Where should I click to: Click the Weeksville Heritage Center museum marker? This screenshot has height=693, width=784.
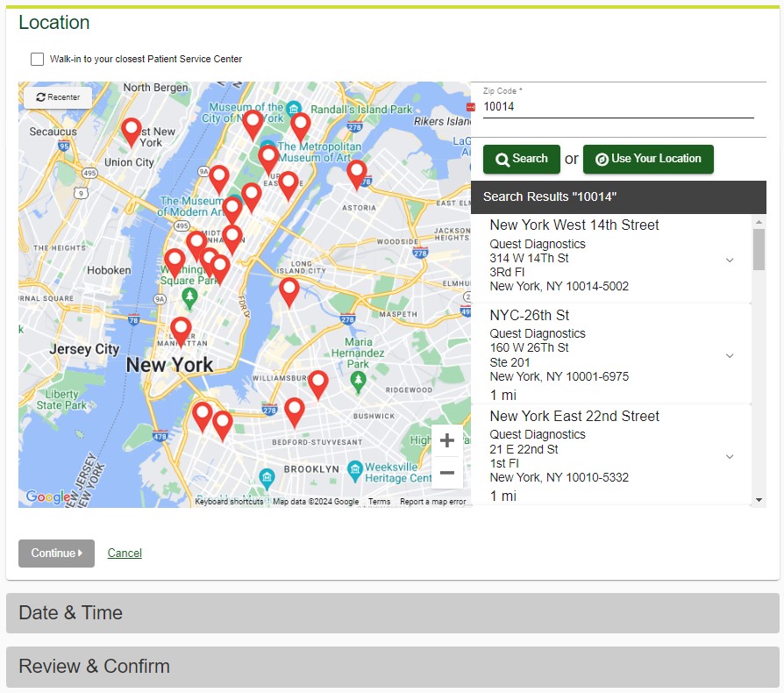[x=354, y=471]
